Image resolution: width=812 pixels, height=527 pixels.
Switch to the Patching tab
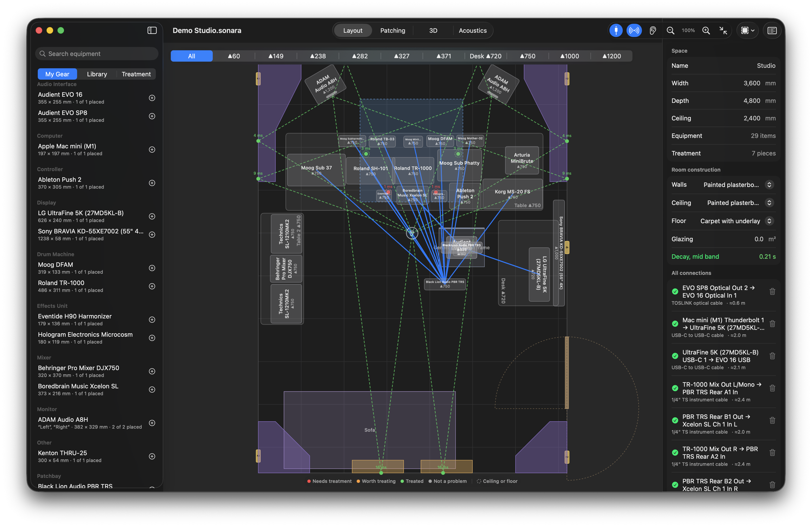[392, 30]
